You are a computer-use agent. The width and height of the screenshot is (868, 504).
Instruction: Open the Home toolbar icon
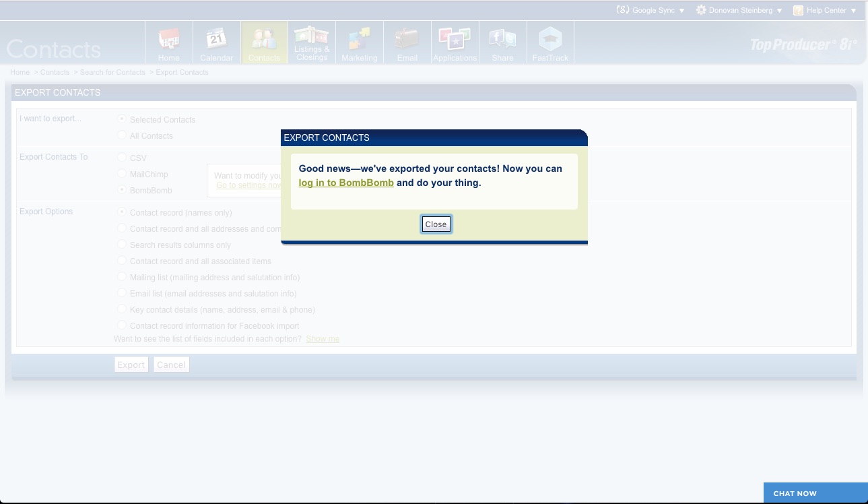point(169,42)
